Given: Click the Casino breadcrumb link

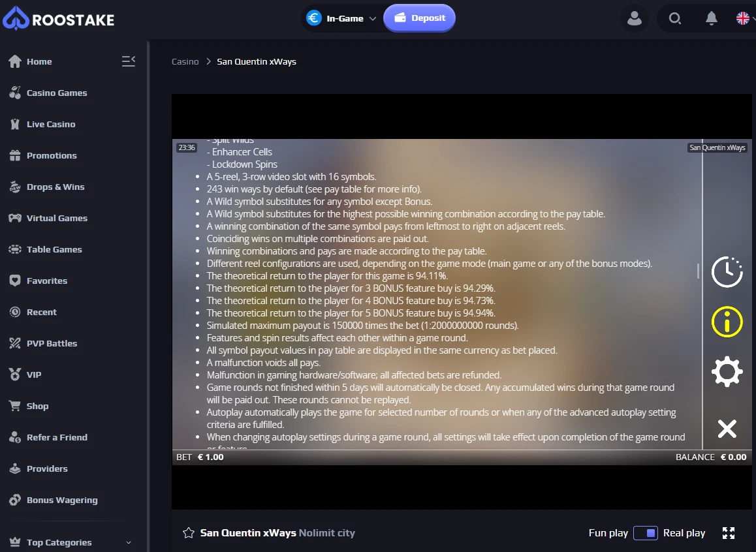Looking at the screenshot, I should 185,61.
